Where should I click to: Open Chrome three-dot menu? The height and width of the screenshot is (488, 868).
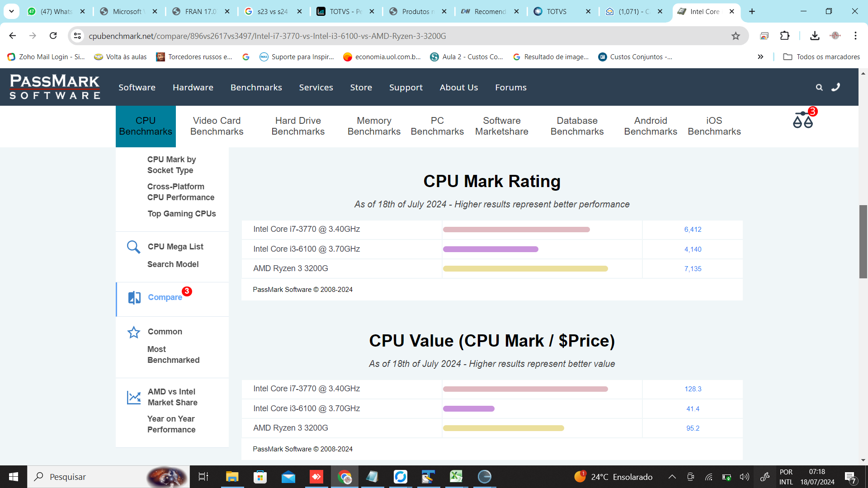tap(855, 36)
